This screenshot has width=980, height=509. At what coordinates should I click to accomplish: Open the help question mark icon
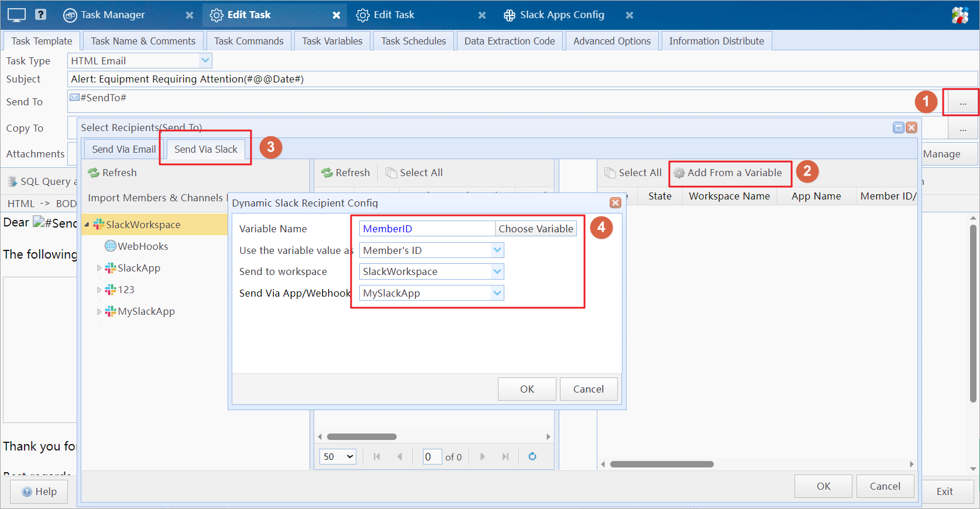pyautogui.click(x=40, y=14)
